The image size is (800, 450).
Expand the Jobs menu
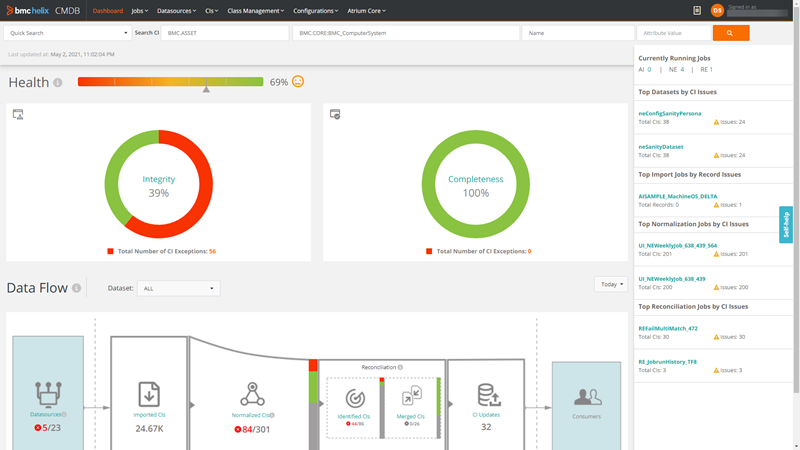(x=139, y=11)
